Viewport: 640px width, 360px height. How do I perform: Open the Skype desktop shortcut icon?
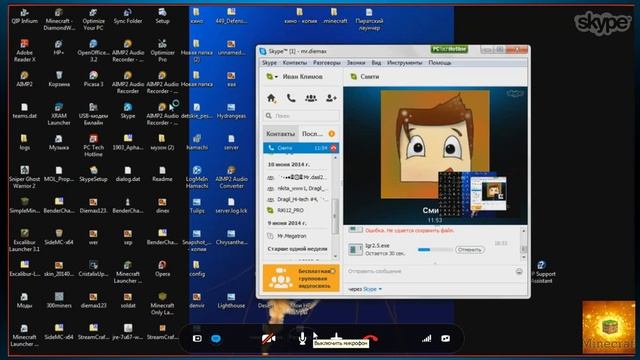pyautogui.click(x=128, y=111)
